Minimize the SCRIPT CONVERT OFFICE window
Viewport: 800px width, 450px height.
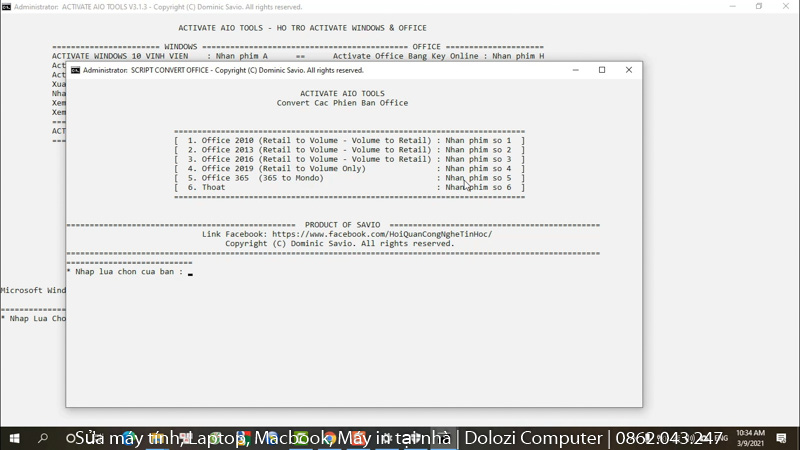575,70
